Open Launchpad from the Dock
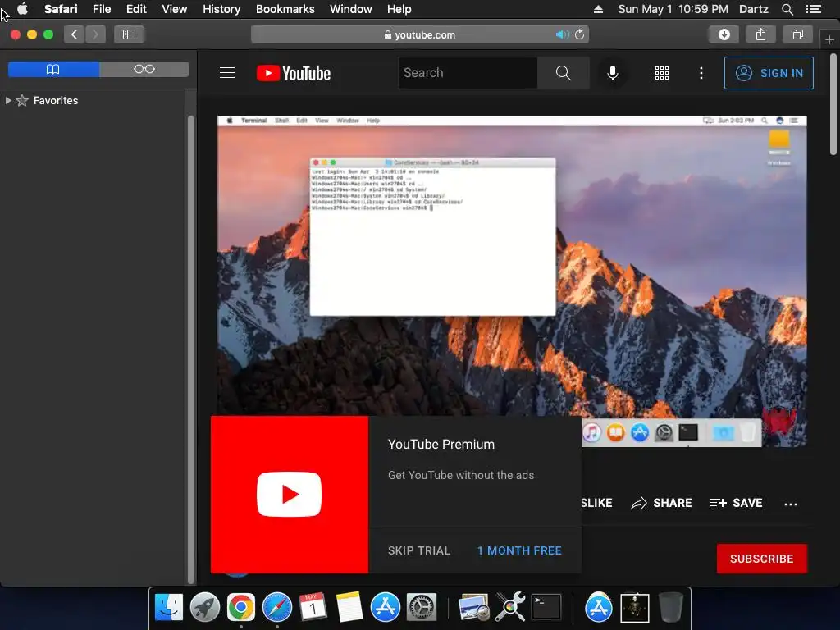840x630 pixels. [204, 608]
